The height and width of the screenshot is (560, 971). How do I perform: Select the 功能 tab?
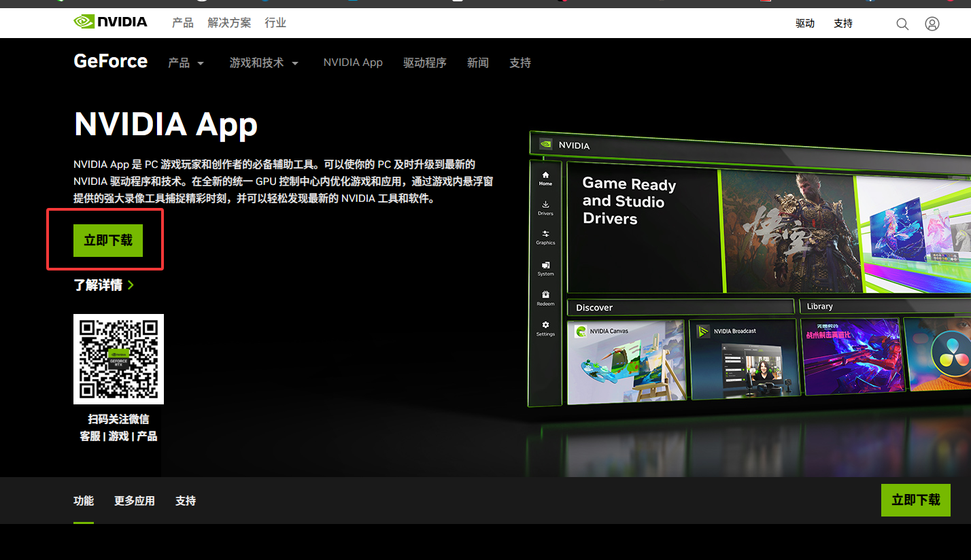click(x=84, y=501)
